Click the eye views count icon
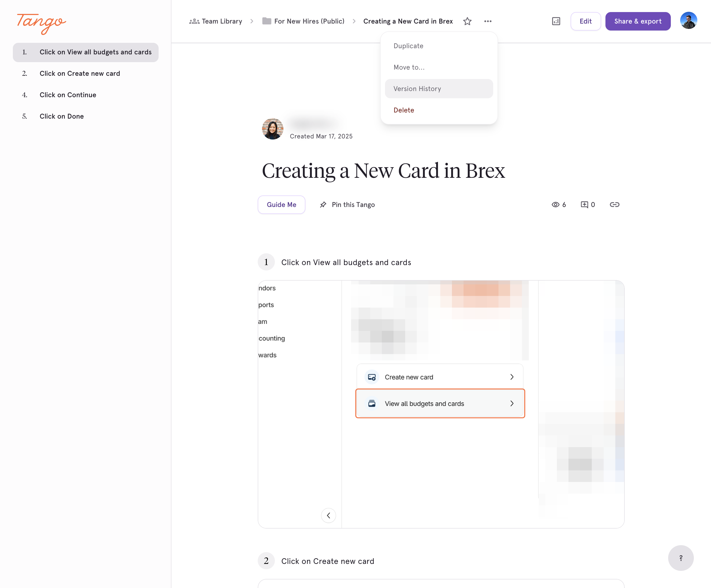Screen dimensions: 711x588 555,204
